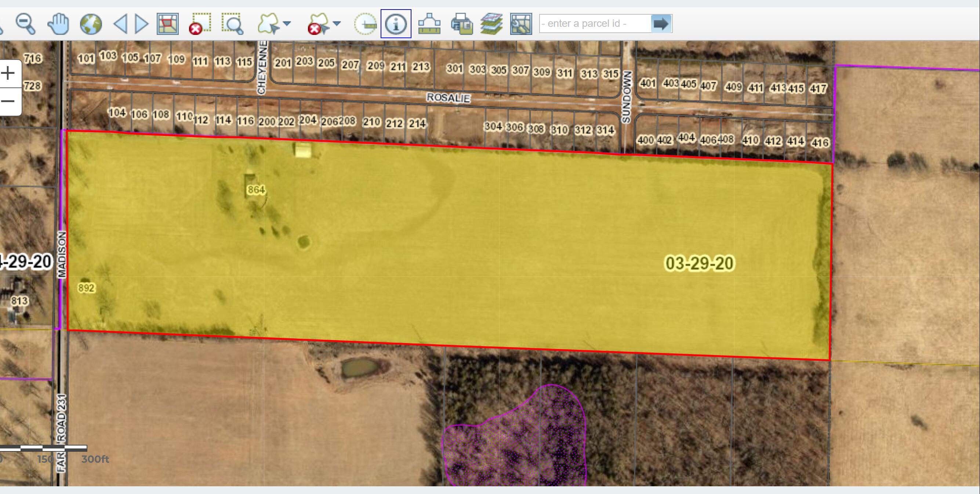Activate the pan hand tool
Image resolution: width=980 pixels, height=494 pixels.
pos(58,24)
